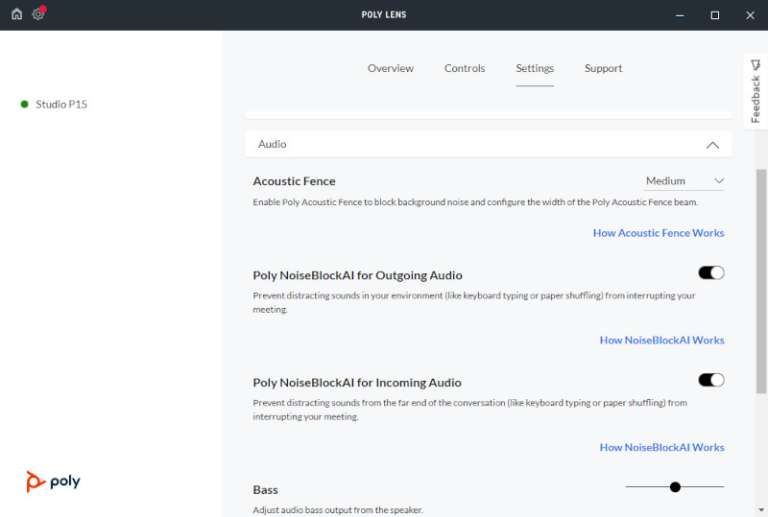Collapse the Audio section chevron
This screenshot has width=768, height=517.
pos(712,145)
